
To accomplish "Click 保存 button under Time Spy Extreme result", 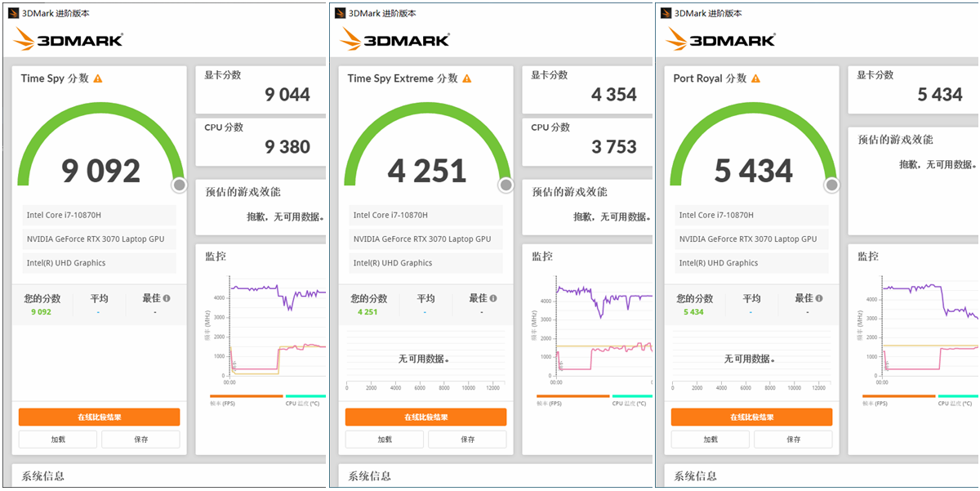I will coord(467,440).
